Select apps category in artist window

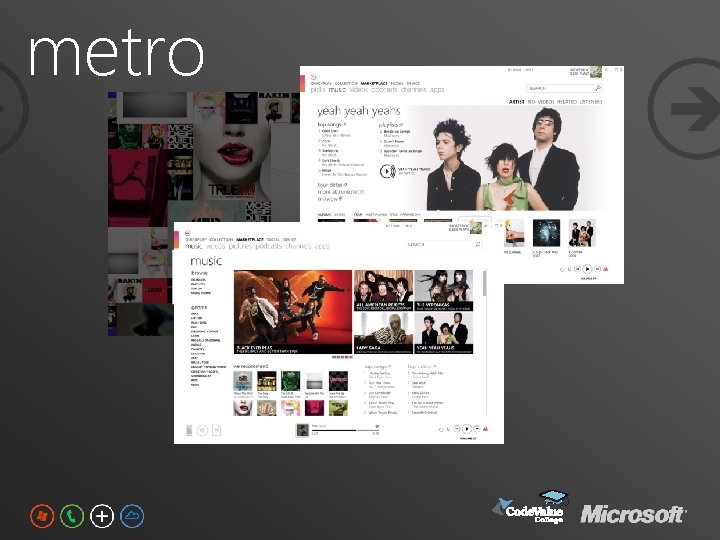point(437,90)
